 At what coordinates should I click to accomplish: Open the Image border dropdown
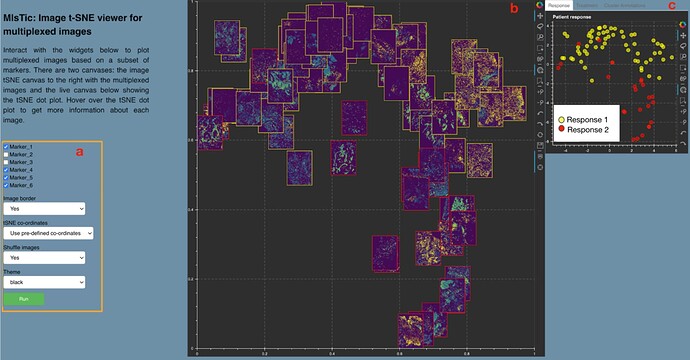(44, 209)
